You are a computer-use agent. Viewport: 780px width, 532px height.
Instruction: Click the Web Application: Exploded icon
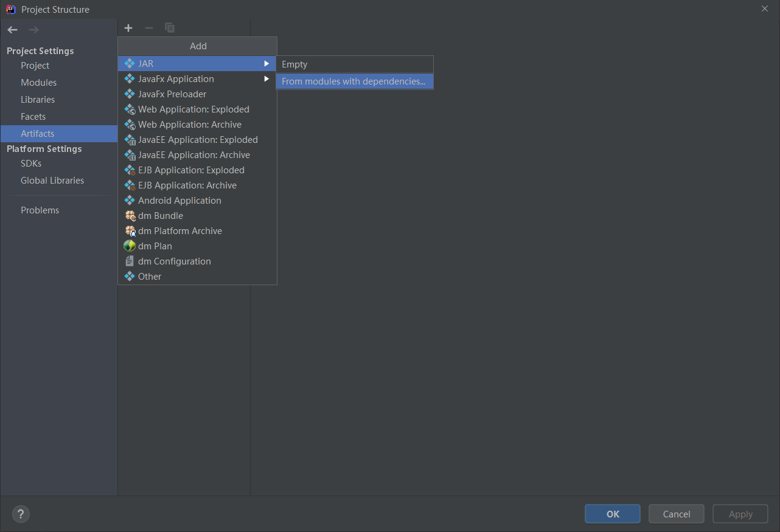pyautogui.click(x=129, y=109)
